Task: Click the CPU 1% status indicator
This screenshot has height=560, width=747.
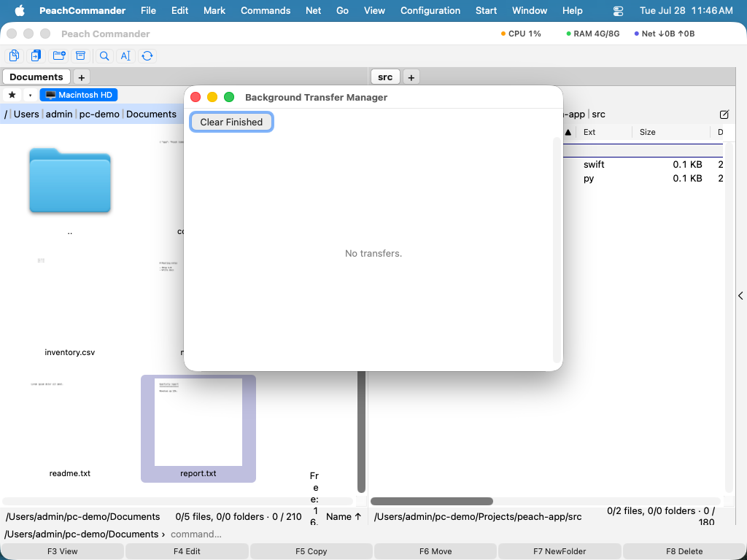Action: pyautogui.click(x=521, y=34)
